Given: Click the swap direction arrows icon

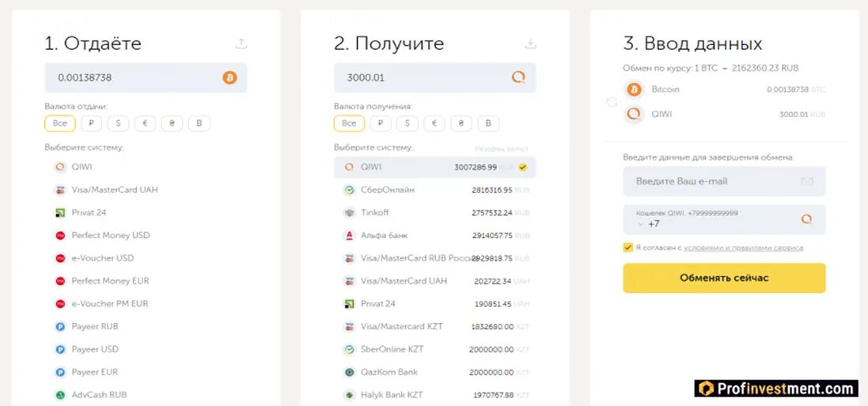Looking at the screenshot, I should pyautogui.click(x=612, y=102).
